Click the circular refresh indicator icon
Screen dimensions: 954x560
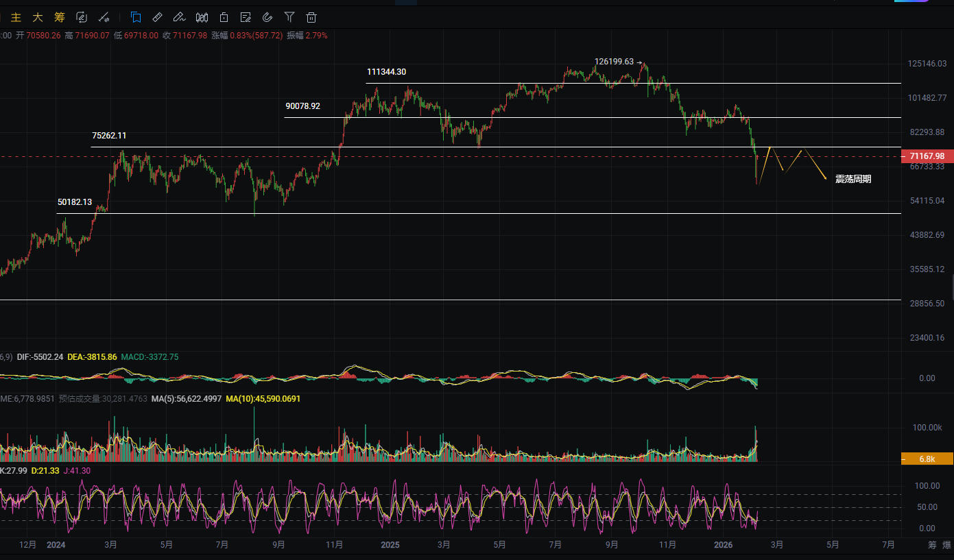click(x=82, y=17)
